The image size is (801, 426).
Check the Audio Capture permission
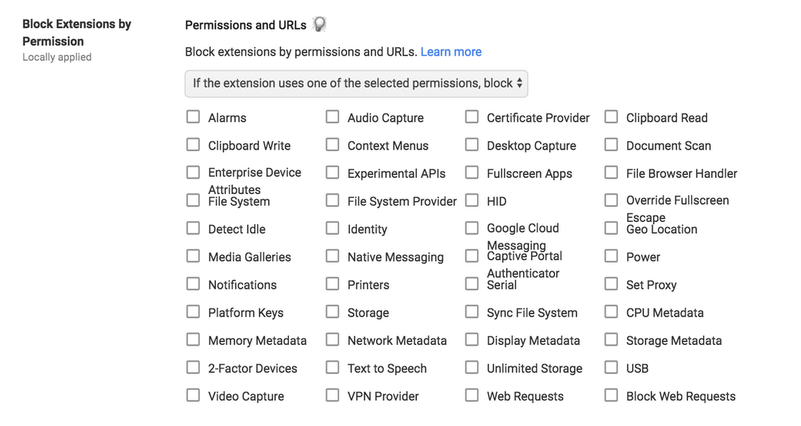coord(333,117)
